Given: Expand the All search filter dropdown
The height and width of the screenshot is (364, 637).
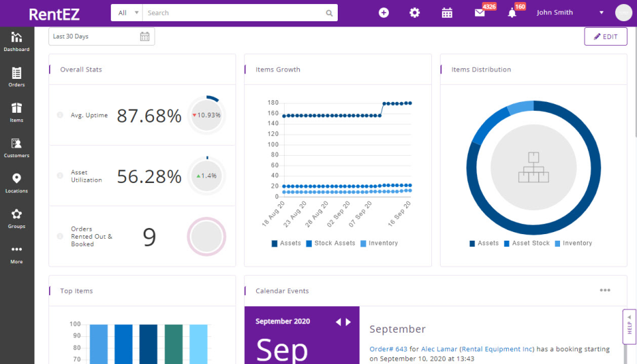Looking at the screenshot, I should pos(127,13).
